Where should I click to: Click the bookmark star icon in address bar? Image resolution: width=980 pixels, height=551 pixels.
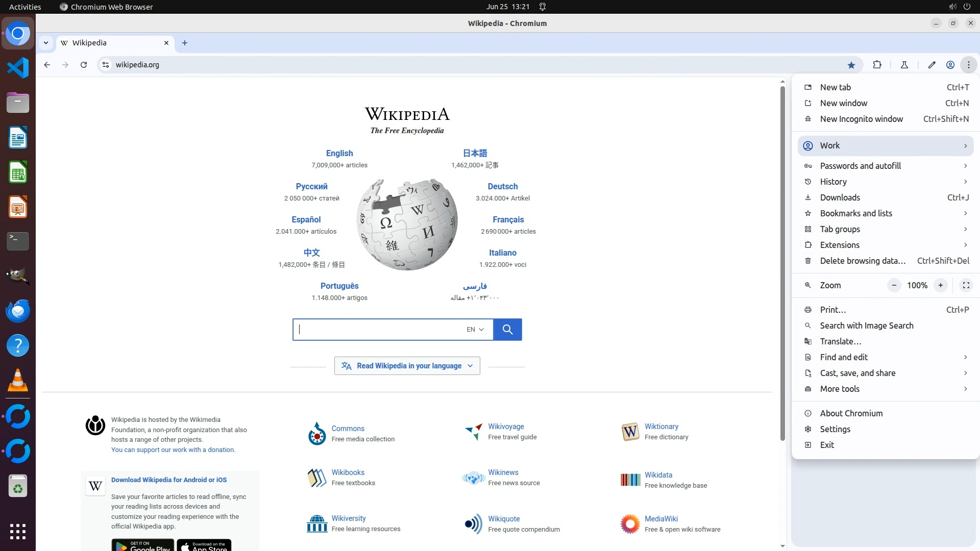pyautogui.click(x=851, y=65)
